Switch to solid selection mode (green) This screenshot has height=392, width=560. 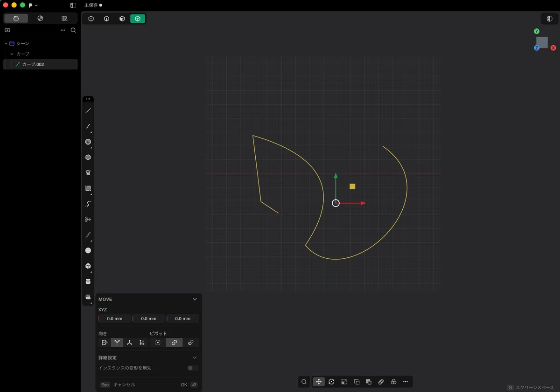click(138, 19)
